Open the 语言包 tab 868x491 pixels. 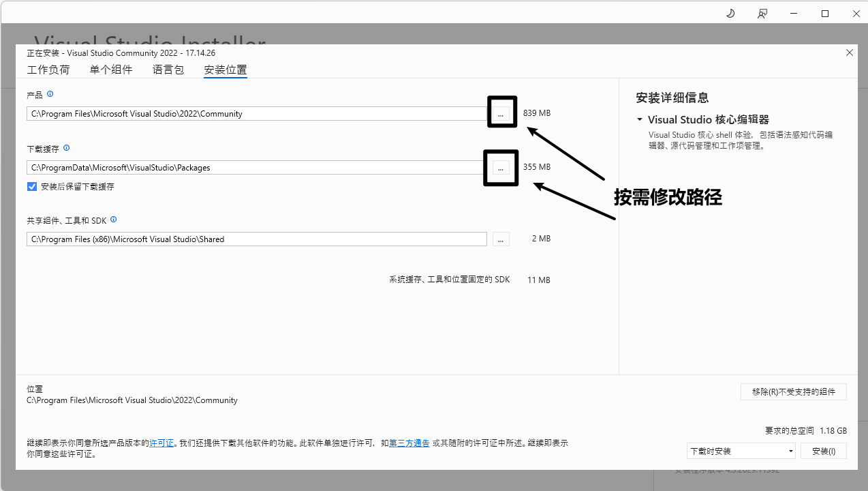point(168,70)
